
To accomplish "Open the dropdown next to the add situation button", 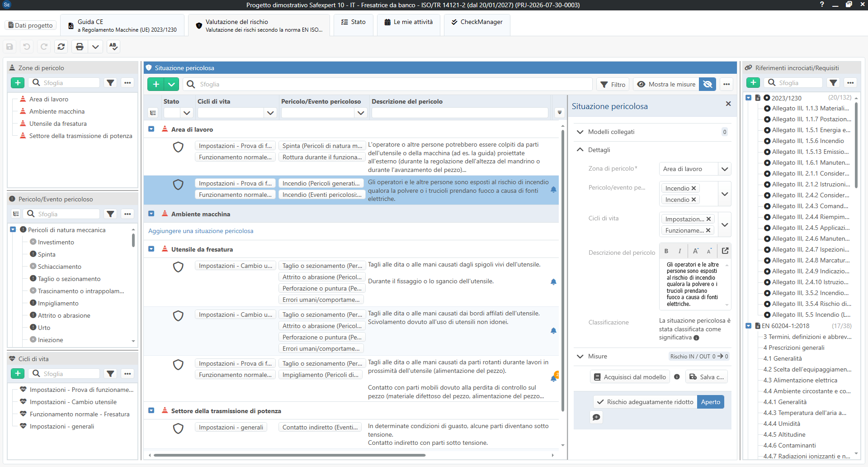I will 172,84.
